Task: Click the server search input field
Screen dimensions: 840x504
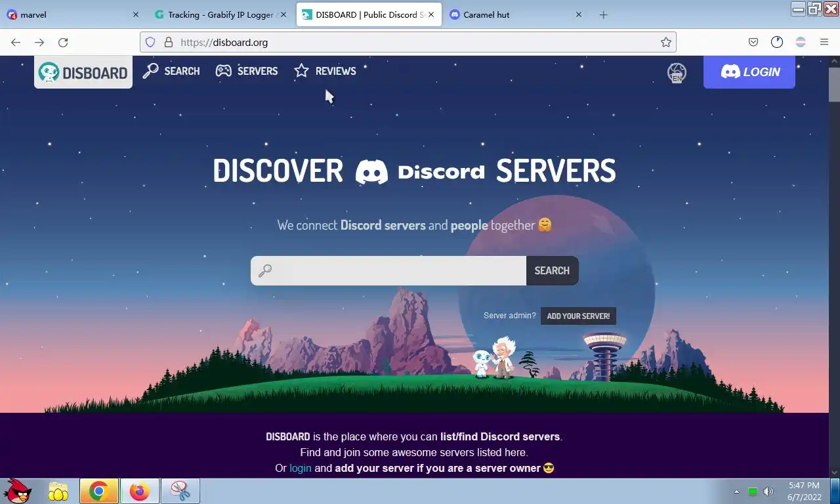Action: [388, 270]
